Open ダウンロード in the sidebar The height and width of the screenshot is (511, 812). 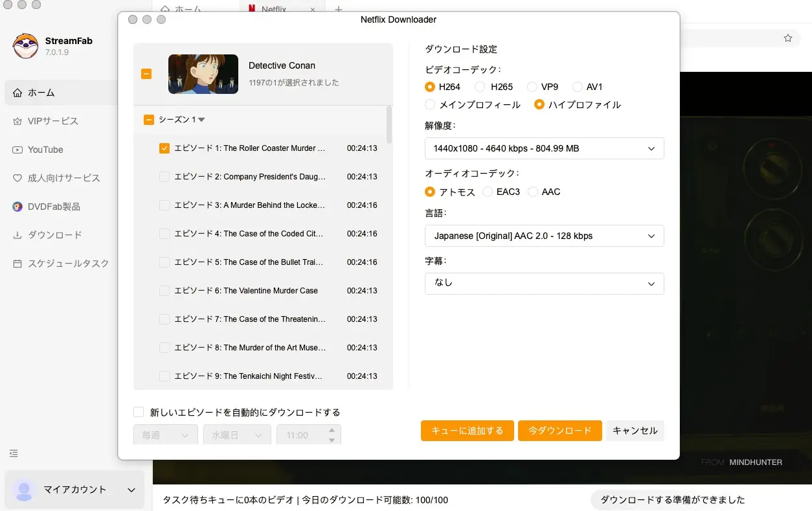pyautogui.click(x=62, y=235)
